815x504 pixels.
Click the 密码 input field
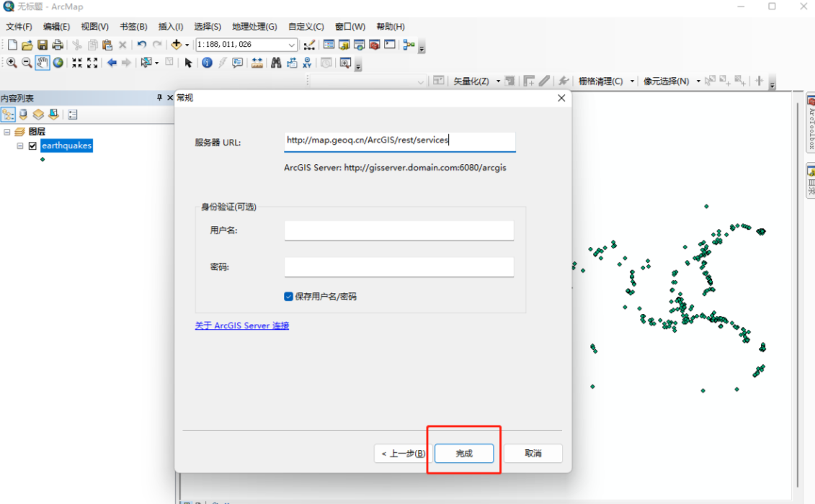[399, 266]
